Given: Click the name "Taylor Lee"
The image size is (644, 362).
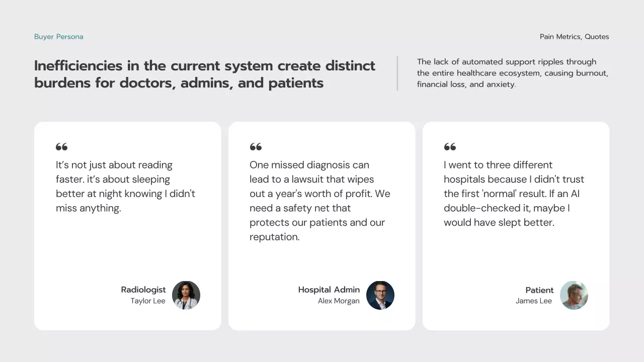Looking at the screenshot, I should click(148, 301).
